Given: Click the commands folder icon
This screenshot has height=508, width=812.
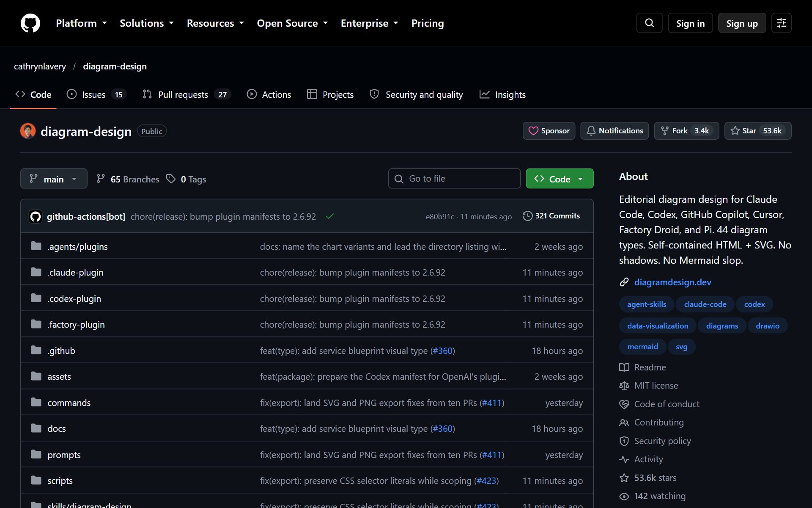Looking at the screenshot, I should click(36, 402).
